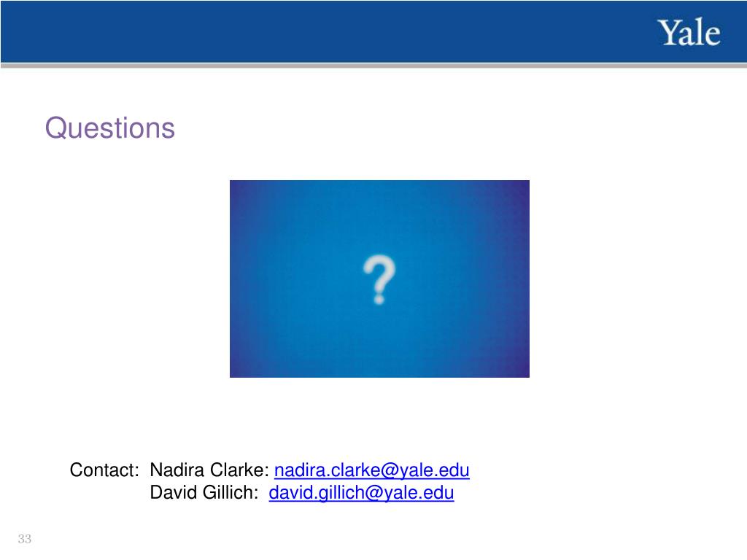Click 'yale.edu' in David Gillich's email address
This screenshot has height=560, width=747.
(x=419, y=493)
